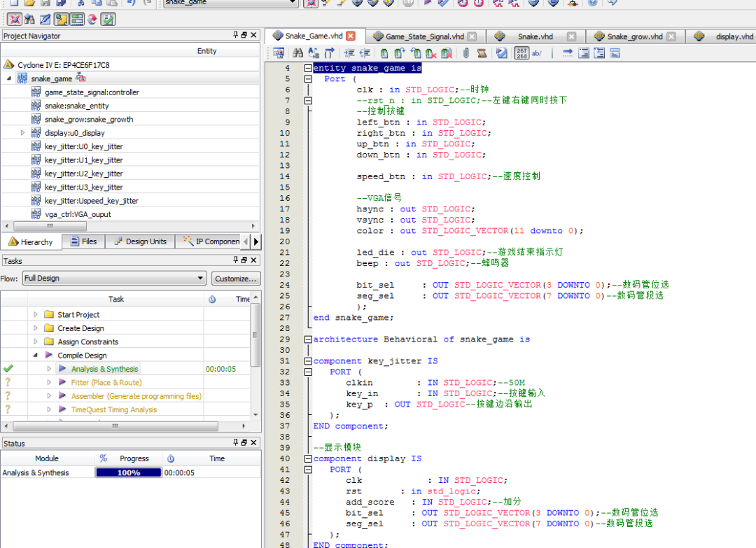Toggle the yellow highlighted panel icon in toolbar
This screenshot has width=756, height=548.
(x=61, y=19)
